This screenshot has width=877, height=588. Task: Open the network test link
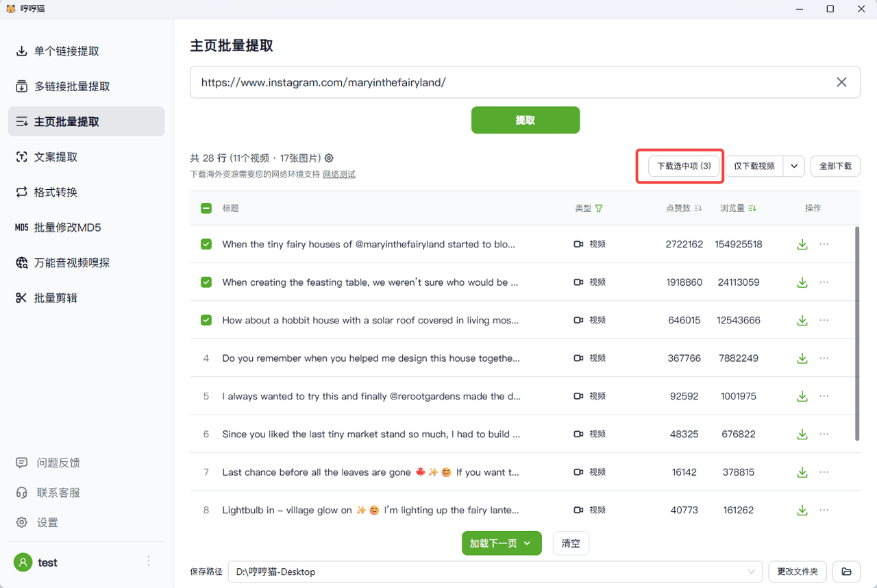pyautogui.click(x=338, y=175)
